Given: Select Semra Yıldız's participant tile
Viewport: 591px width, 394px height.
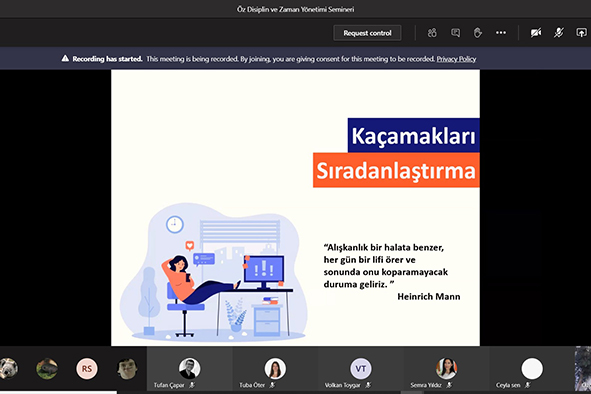Looking at the screenshot, I should pyautogui.click(x=446, y=369).
